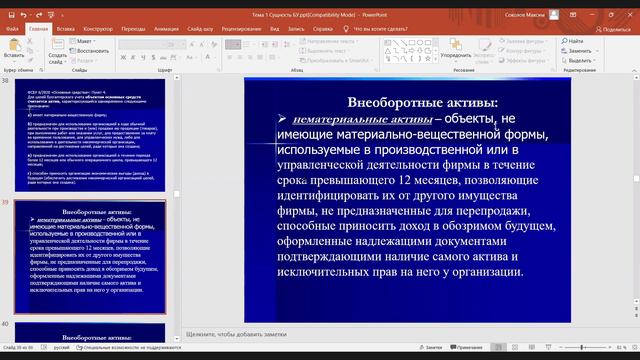Click the Поделиться share button
Image resolution: width=640 pixels, height=360 pixels.
pos(613,29)
